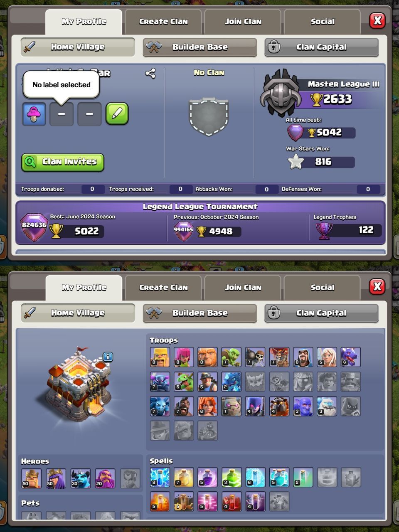This screenshot has height=532, width=399.
Task: Open Clan Capital in the lower profile
Action: point(321,313)
